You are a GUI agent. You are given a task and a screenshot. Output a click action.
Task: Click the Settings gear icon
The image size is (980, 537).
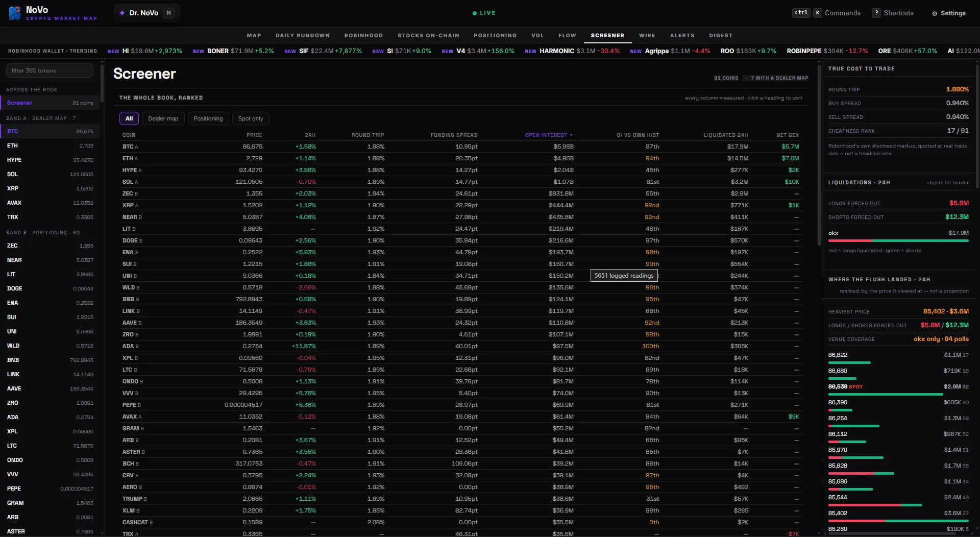click(935, 13)
